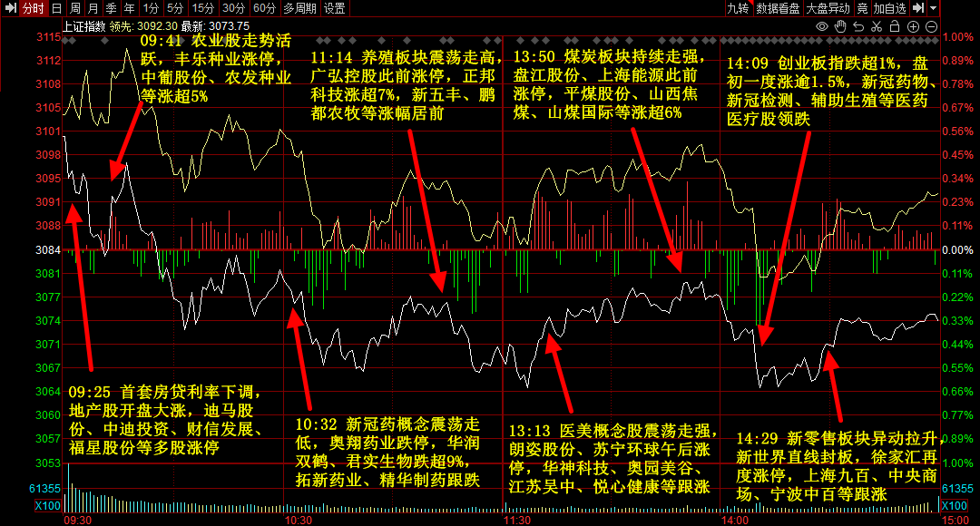Toggle the padlock lock icon

point(897,27)
